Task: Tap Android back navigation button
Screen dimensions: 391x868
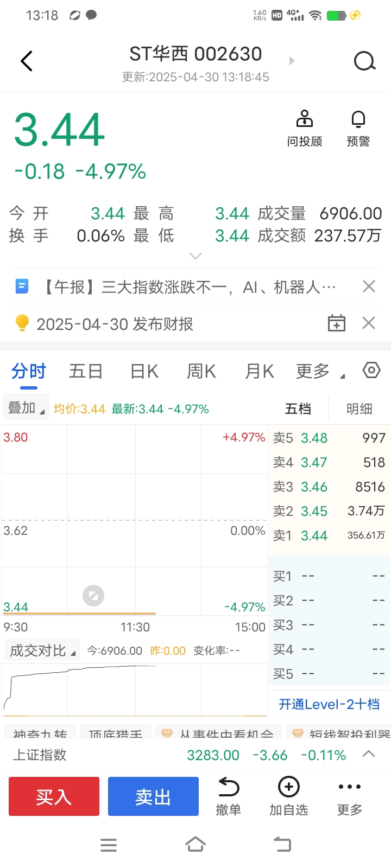Action: coord(282,845)
